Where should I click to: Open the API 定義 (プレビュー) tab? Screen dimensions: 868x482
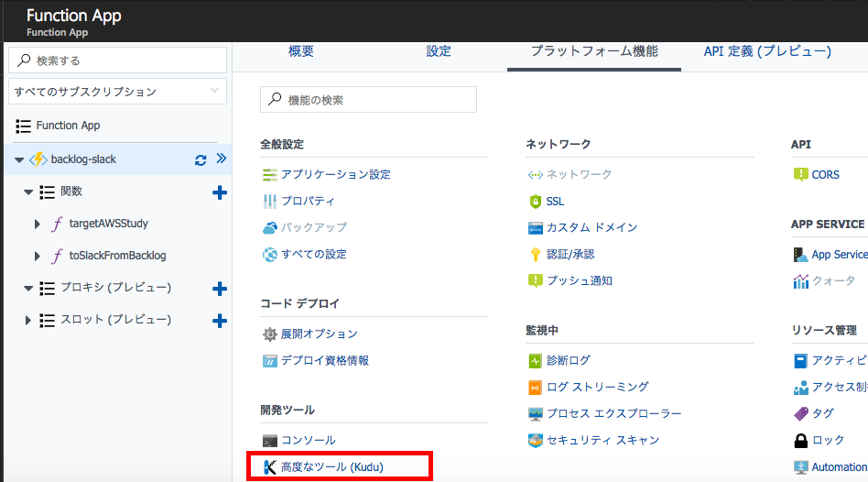[767, 51]
